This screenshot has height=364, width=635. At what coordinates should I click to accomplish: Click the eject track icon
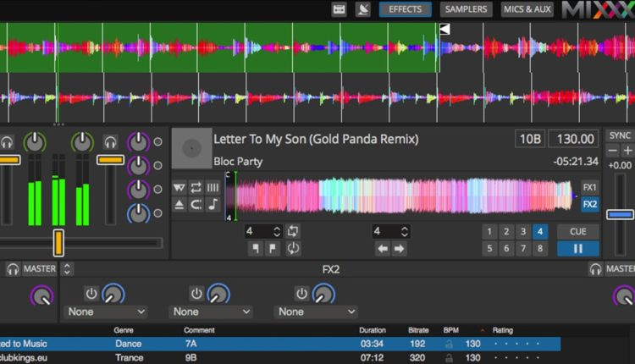[x=179, y=205]
